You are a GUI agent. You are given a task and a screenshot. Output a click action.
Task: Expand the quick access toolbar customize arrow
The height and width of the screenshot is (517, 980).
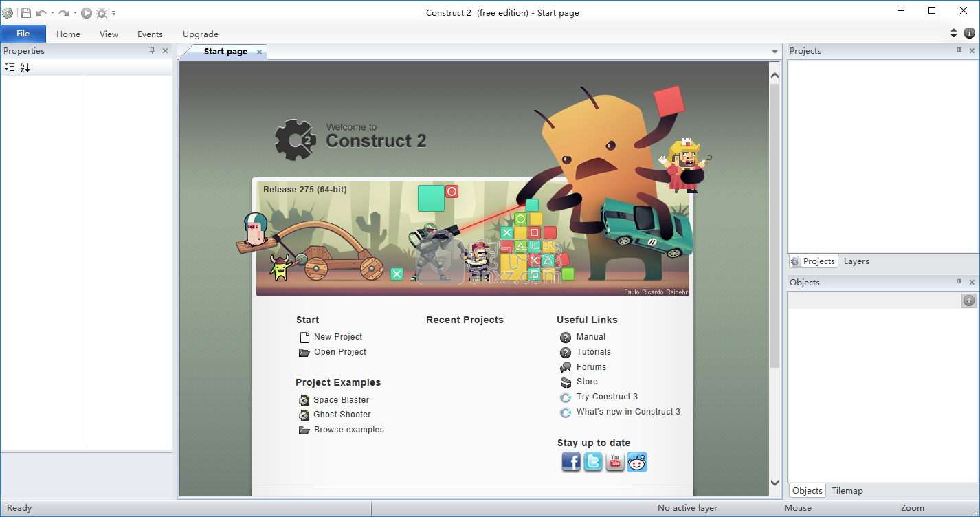tap(113, 13)
